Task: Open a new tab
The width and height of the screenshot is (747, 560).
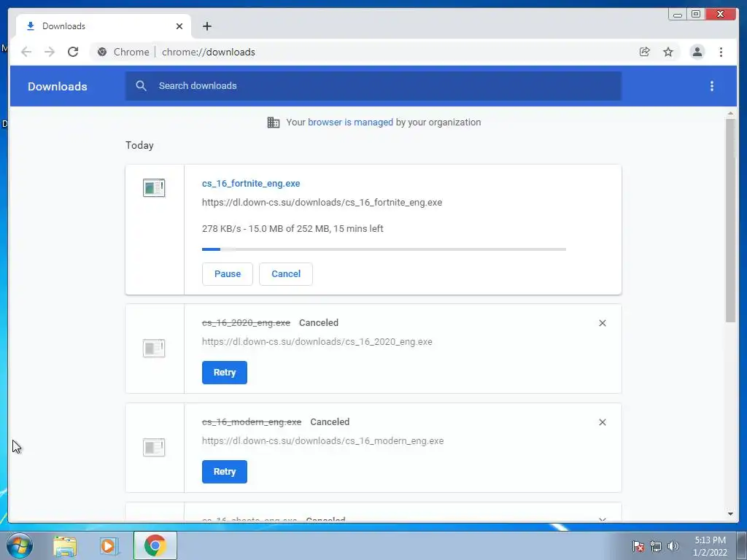Action: (x=206, y=26)
